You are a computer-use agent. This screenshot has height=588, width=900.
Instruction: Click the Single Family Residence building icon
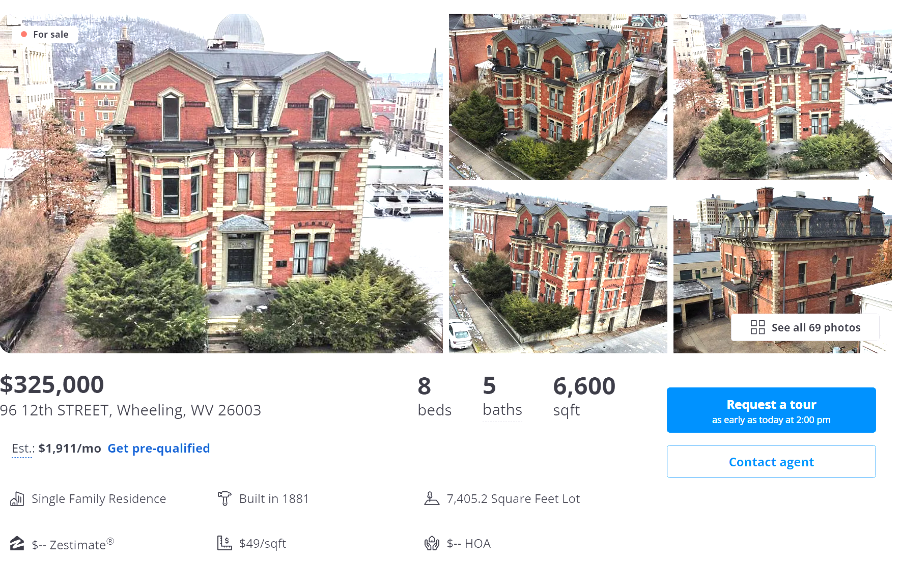click(17, 499)
